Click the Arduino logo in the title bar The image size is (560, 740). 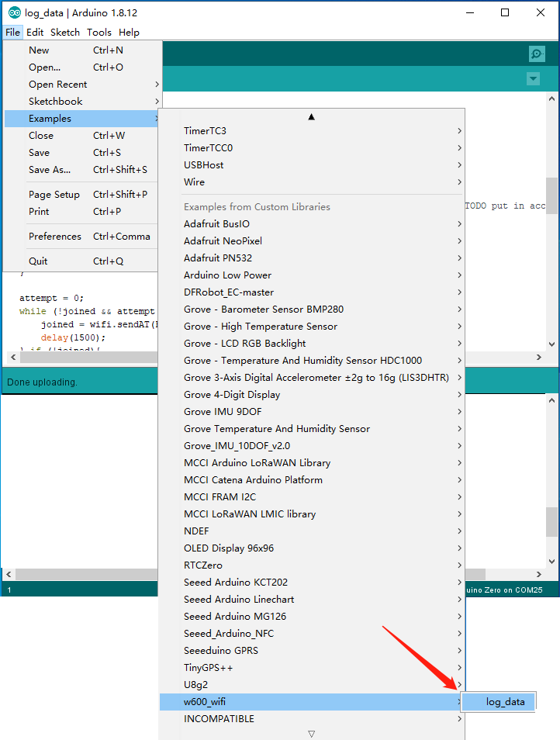pos(15,12)
